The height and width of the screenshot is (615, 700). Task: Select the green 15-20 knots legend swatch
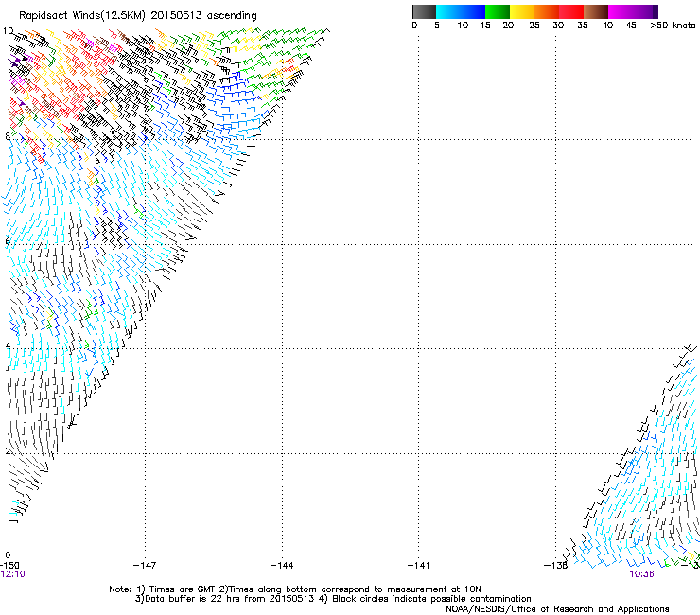pos(498,11)
